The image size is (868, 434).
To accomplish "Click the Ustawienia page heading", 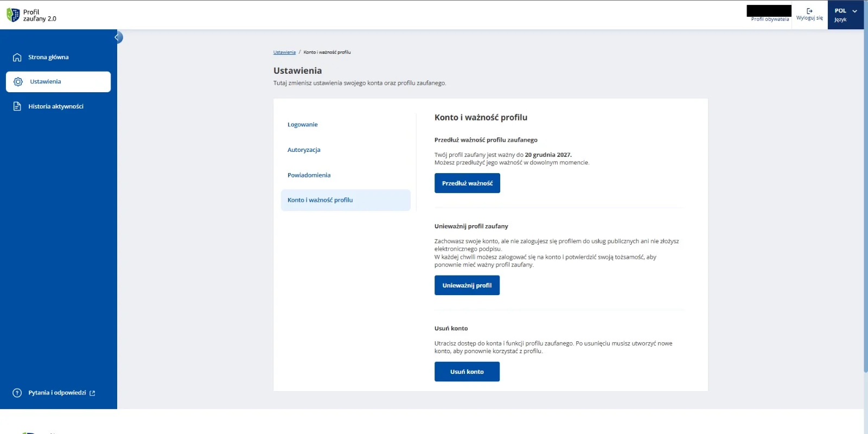I will [297, 71].
